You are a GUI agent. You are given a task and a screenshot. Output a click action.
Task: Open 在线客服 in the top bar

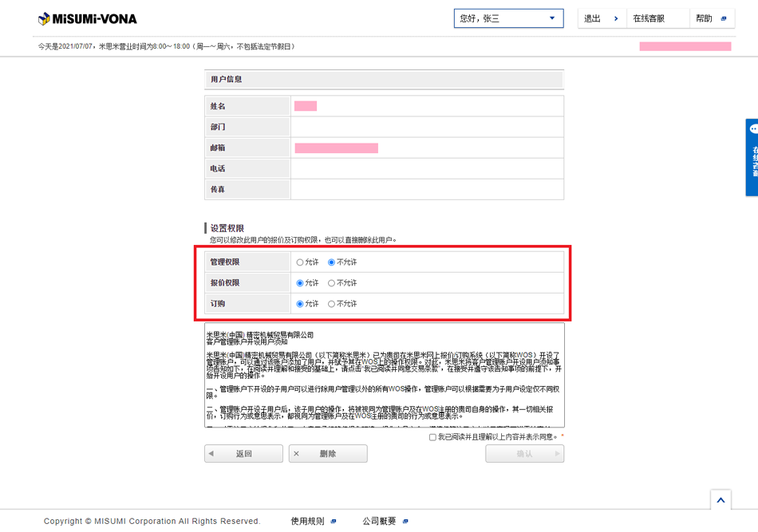coord(649,18)
